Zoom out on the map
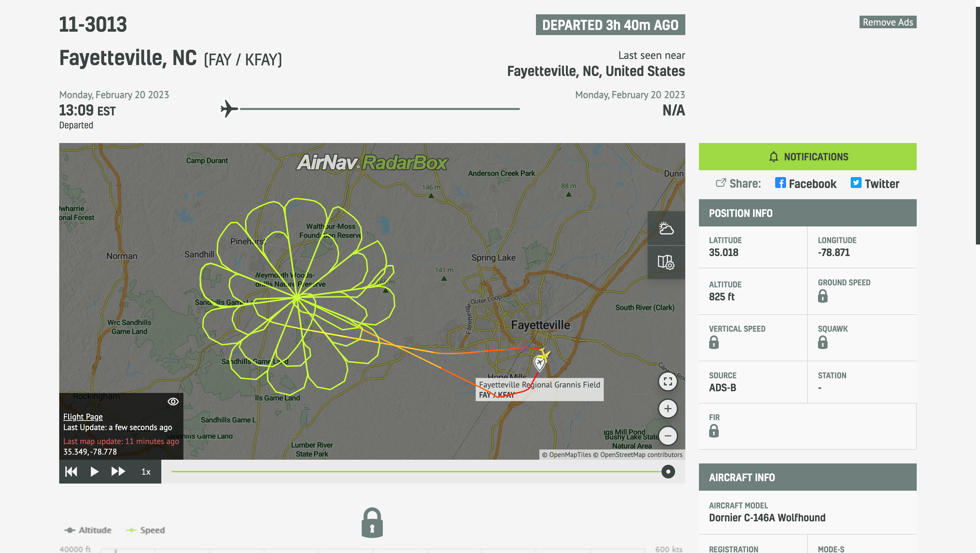 pyautogui.click(x=668, y=436)
